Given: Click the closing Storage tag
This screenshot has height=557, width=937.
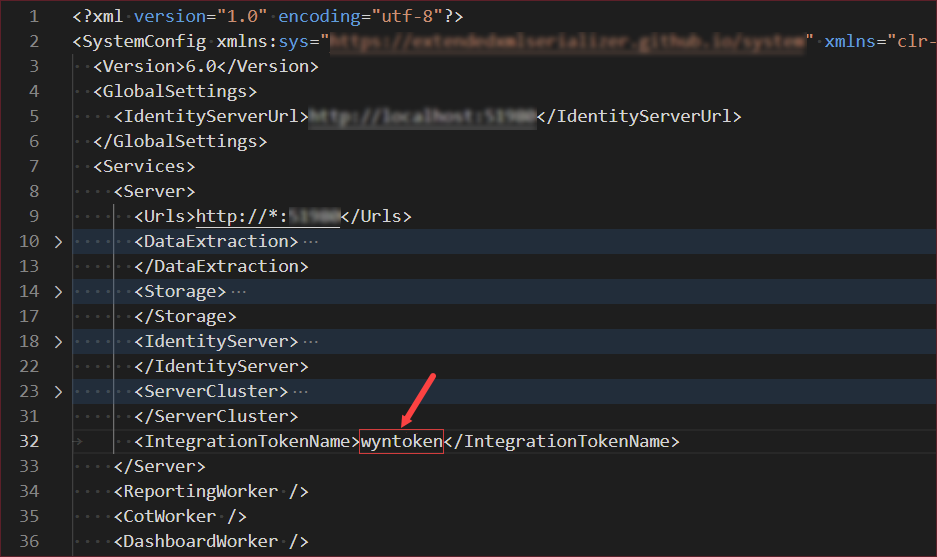Looking at the screenshot, I should 185,317.
